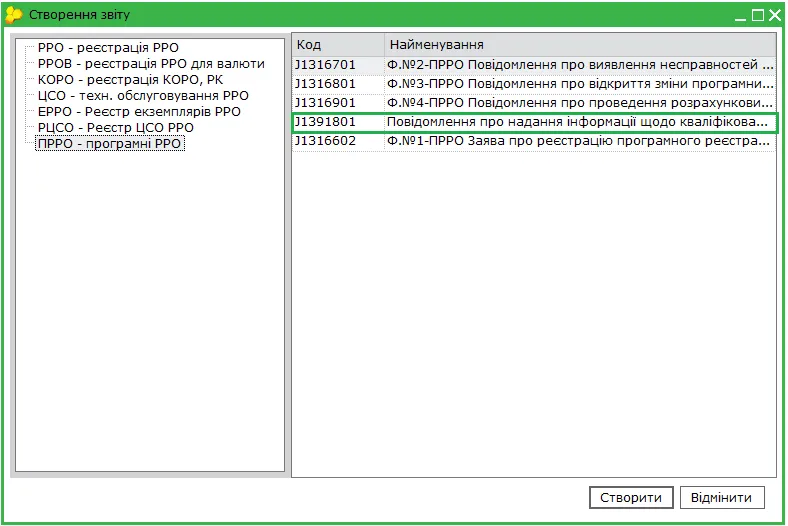Select 'РРО - реєстрація РРО' tree item

pos(108,48)
